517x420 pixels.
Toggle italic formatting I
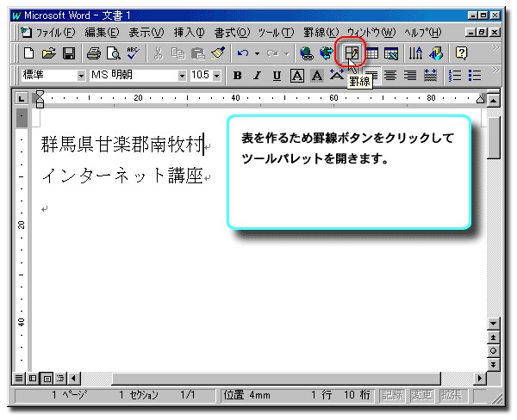[257, 76]
